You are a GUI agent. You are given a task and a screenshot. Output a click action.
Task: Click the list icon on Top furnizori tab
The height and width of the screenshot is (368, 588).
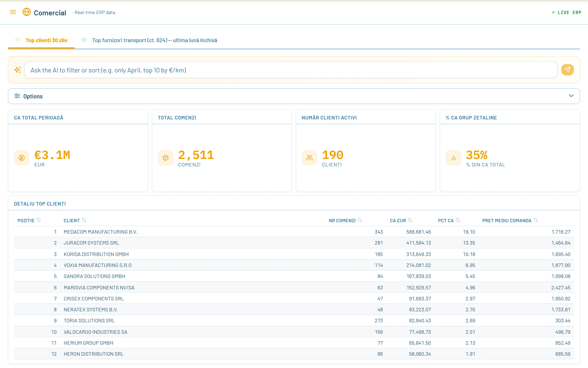84,40
